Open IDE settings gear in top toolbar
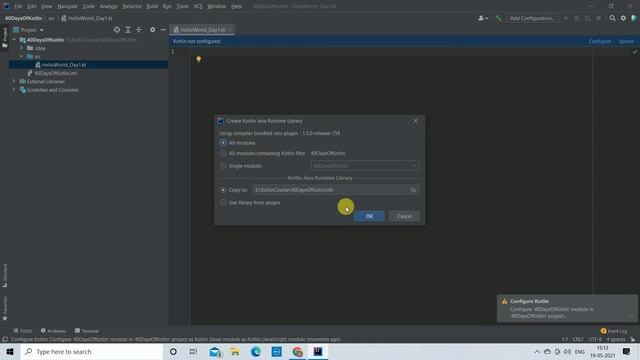The height and width of the screenshot is (360, 640). click(623, 18)
